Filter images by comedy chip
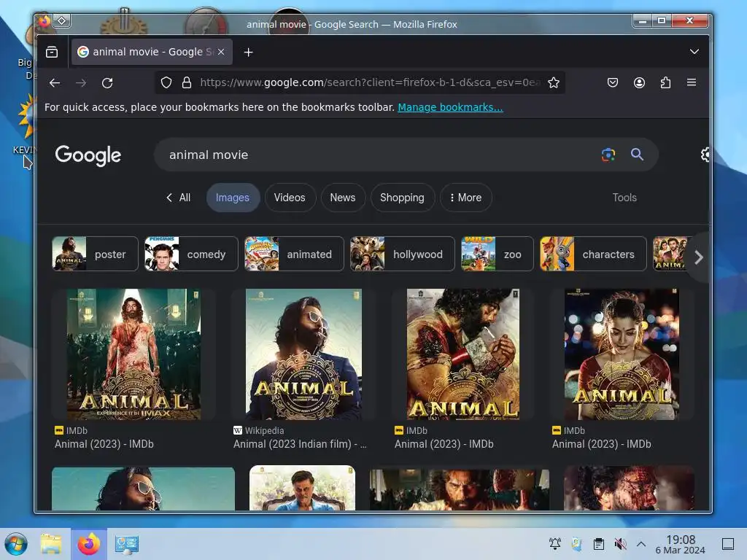 191,254
